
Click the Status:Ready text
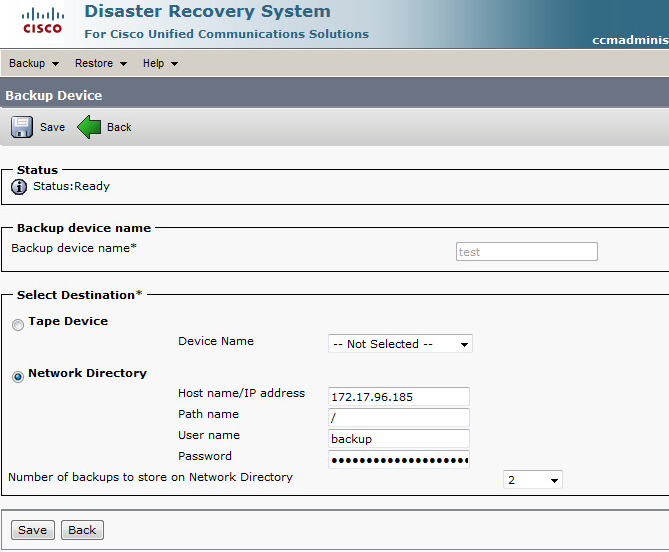[72, 186]
